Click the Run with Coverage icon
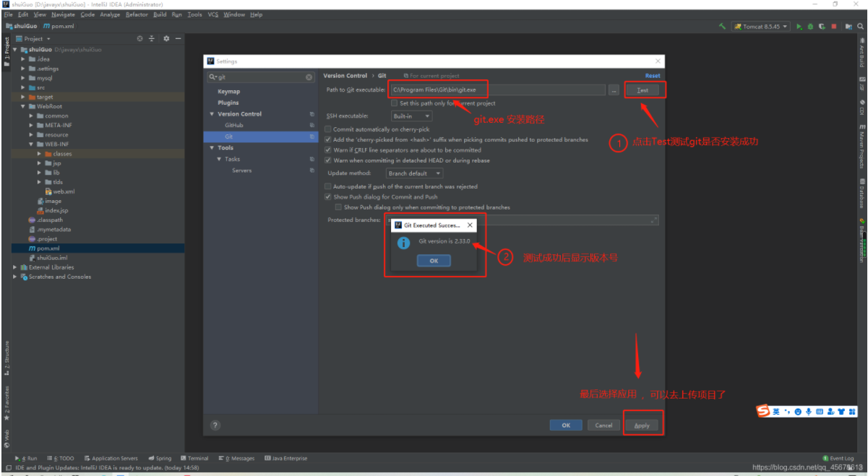This screenshot has width=868, height=476. pyautogui.click(x=822, y=27)
